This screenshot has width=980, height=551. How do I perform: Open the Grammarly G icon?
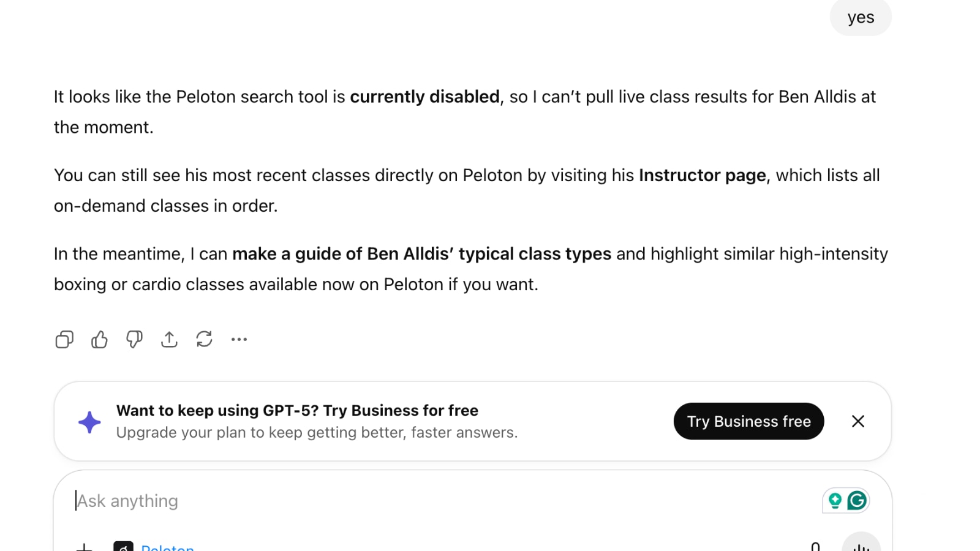[857, 501]
